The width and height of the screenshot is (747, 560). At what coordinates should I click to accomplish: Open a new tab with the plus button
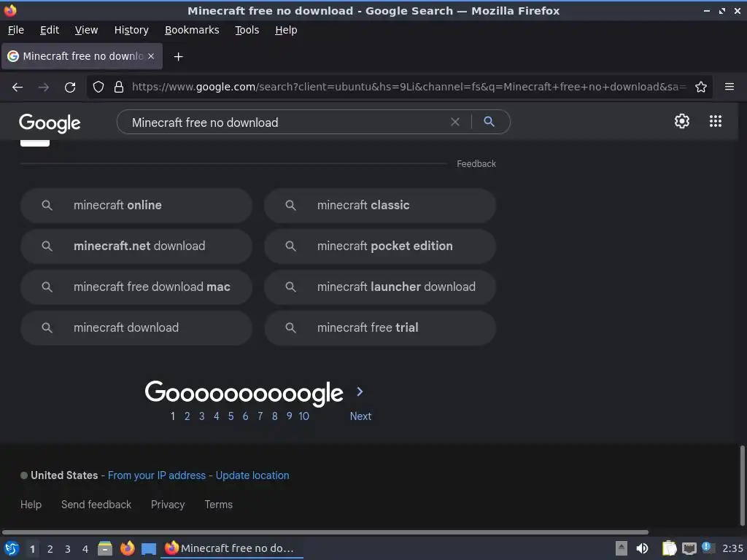[178, 57]
